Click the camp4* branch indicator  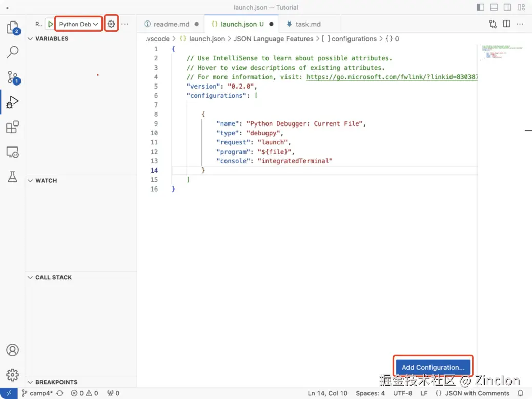click(37, 393)
